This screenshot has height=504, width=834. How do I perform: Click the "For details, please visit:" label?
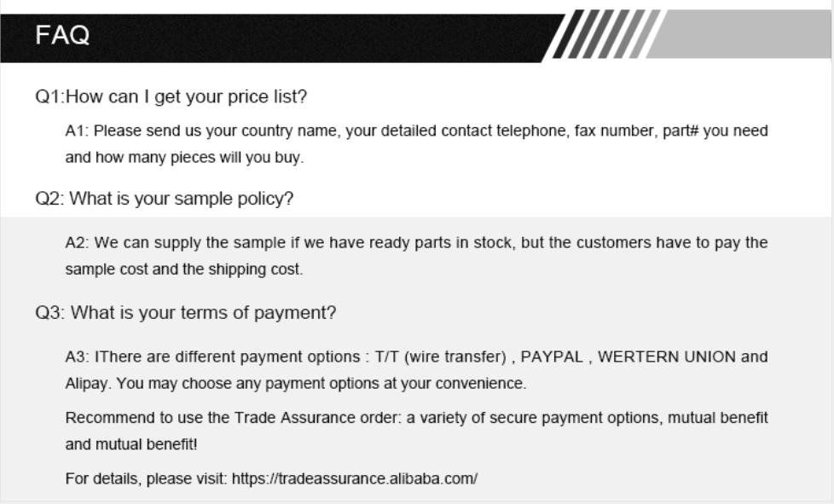(146, 478)
